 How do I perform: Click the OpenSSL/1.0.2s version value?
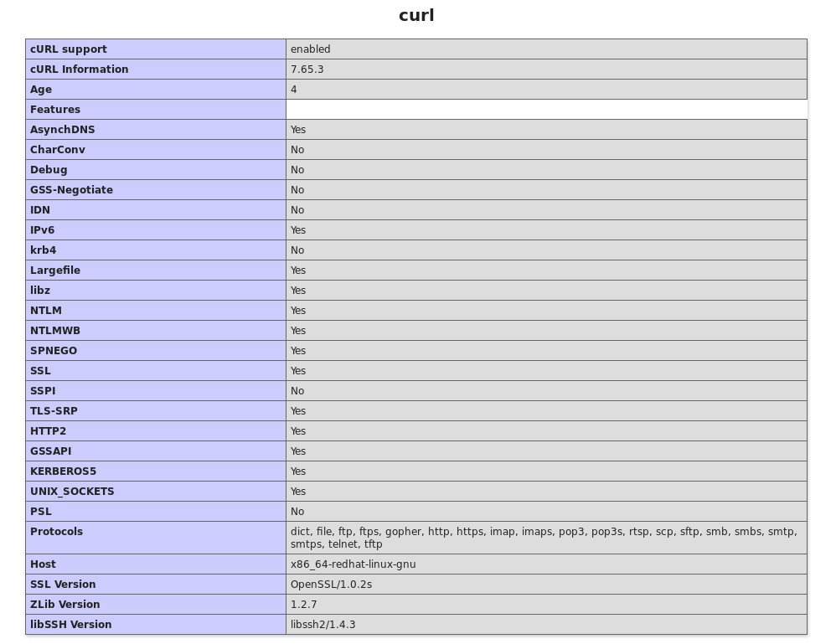click(331, 585)
